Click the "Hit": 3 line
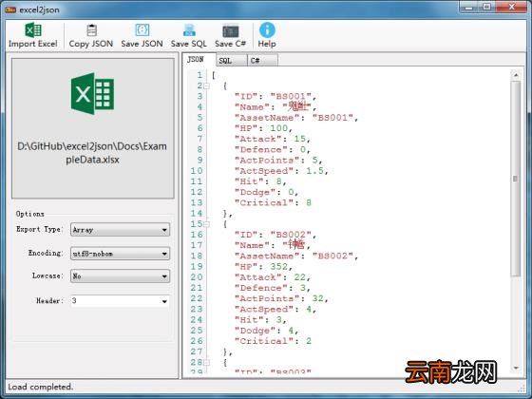Screen dimensions: 532x399 [x=260, y=320]
